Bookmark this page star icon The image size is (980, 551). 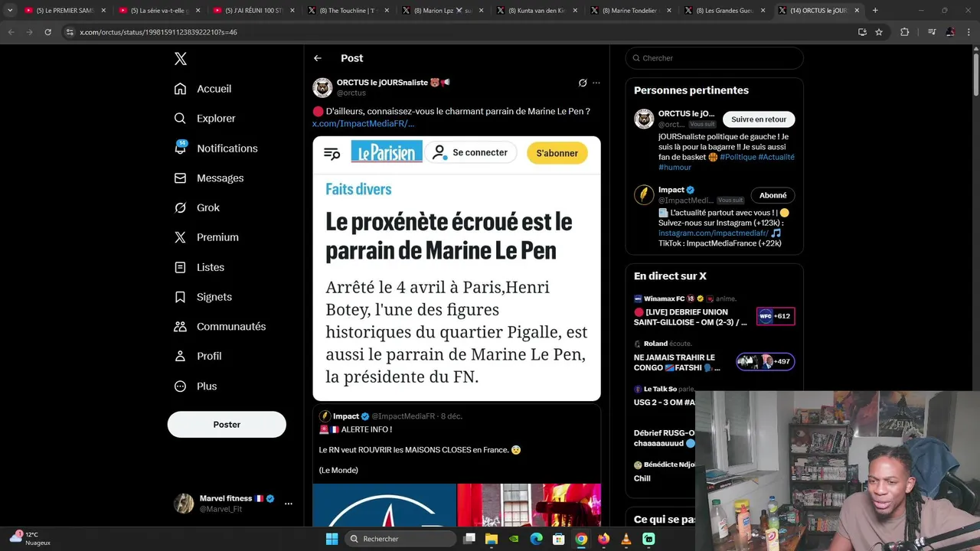879,32
